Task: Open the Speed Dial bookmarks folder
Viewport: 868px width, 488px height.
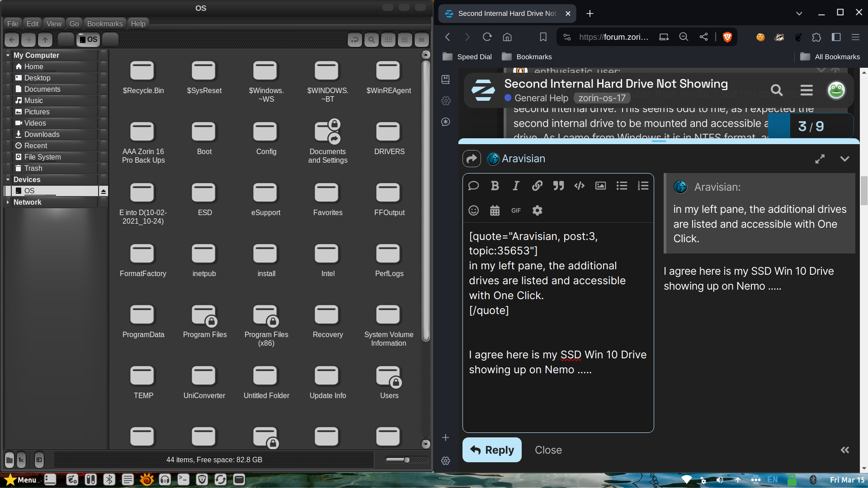Action: tap(467, 57)
